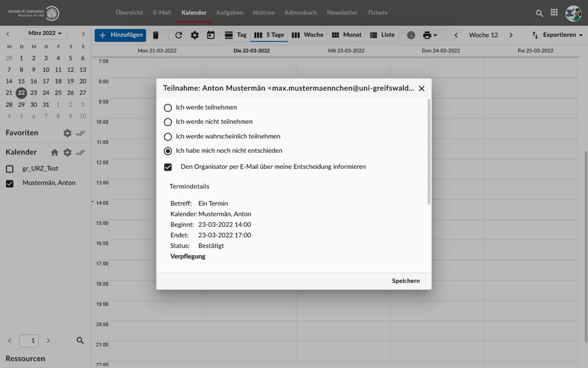The image size is (588, 368).
Task: Click the Speichern button
Action: (405, 281)
